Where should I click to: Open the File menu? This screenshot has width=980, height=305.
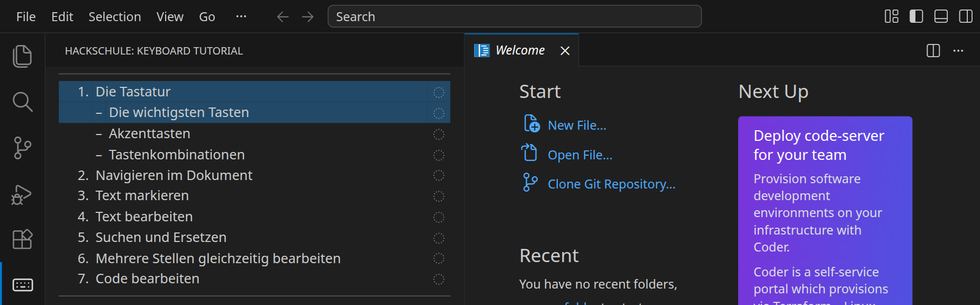[26, 17]
